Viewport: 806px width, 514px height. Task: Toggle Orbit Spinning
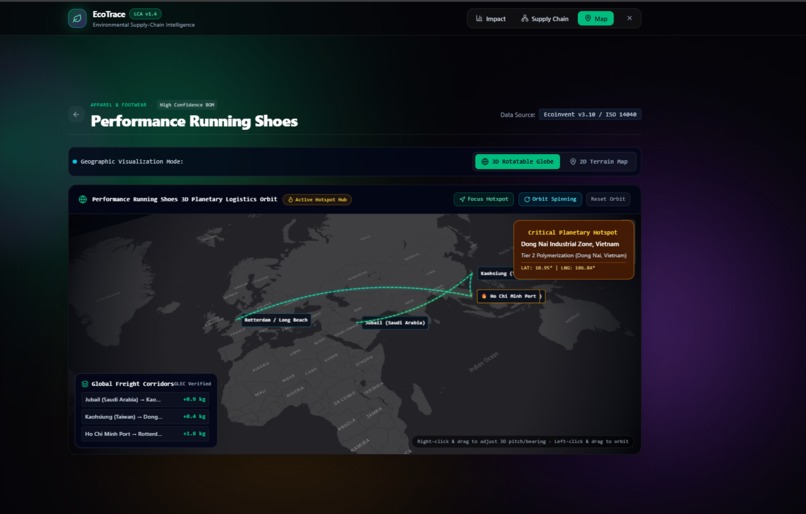(x=550, y=199)
